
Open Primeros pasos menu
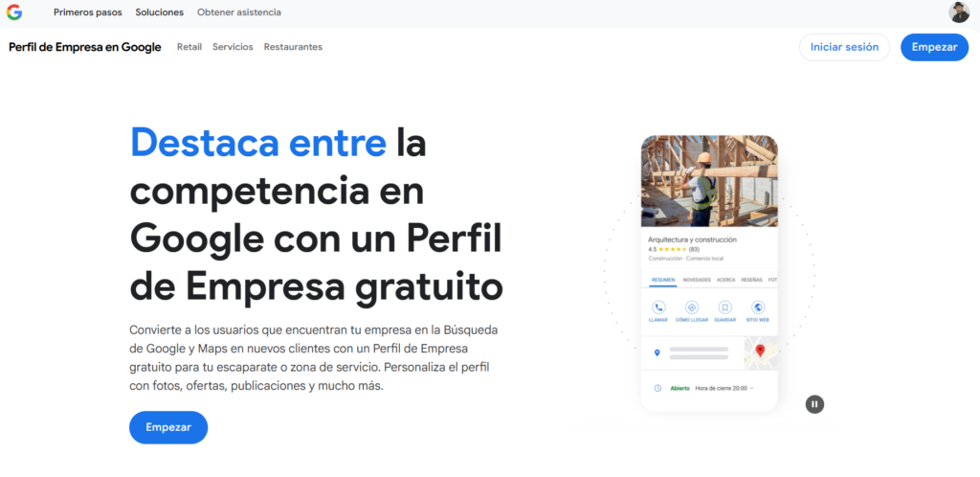[87, 12]
